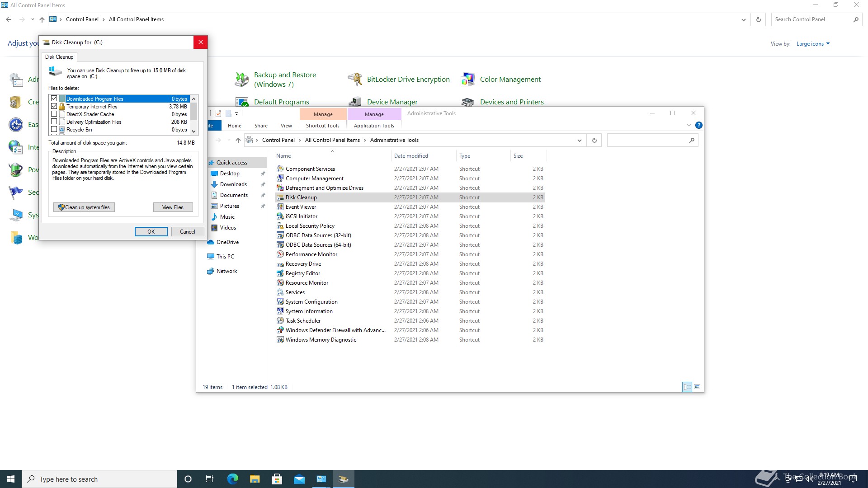The image size is (868, 488).
Task: Click Defragment and Optimize Drives icon
Action: (280, 188)
